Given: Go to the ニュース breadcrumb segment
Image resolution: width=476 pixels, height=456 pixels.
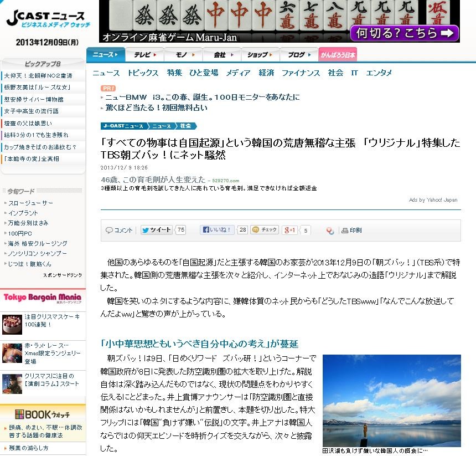Looking at the screenshot, I should click(x=162, y=126).
